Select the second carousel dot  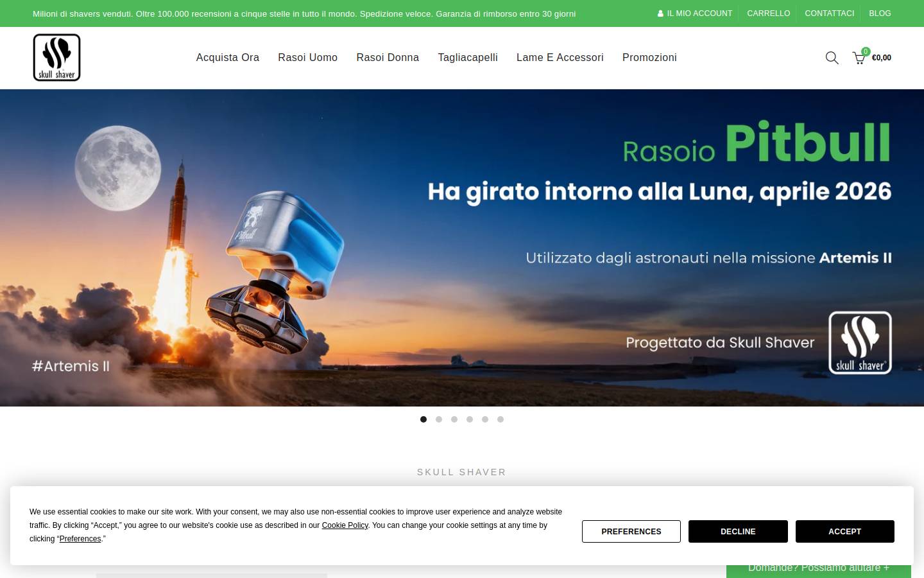pos(439,419)
